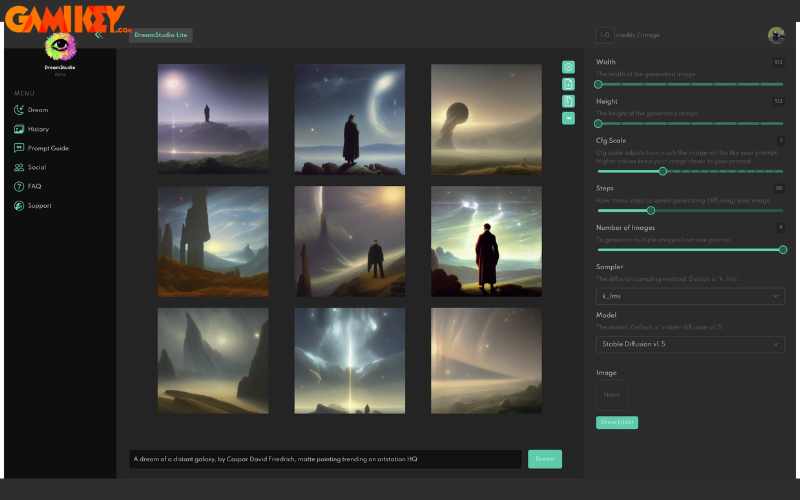
Task: Click the prompt text input field
Action: (x=325, y=459)
